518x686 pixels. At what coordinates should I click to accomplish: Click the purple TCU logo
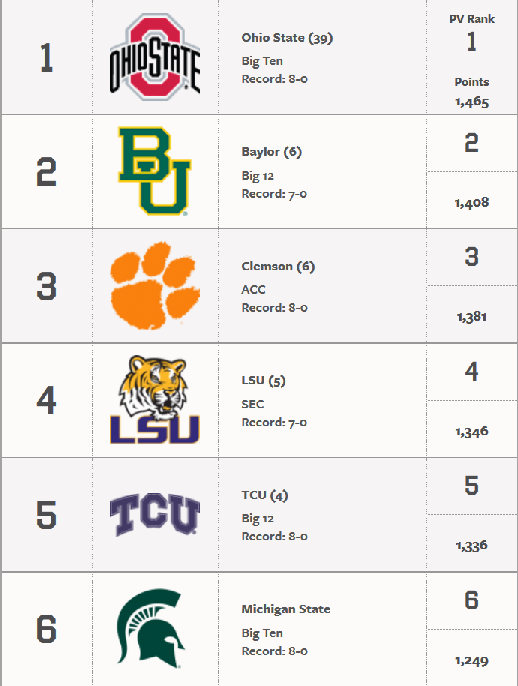(155, 514)
